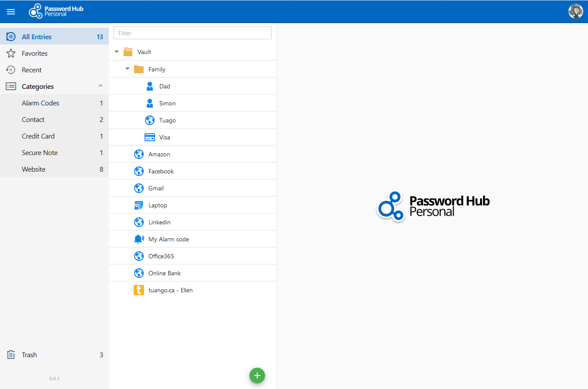
Task: Collapse the Vault tree node arrow
Action: pos(117,52)
